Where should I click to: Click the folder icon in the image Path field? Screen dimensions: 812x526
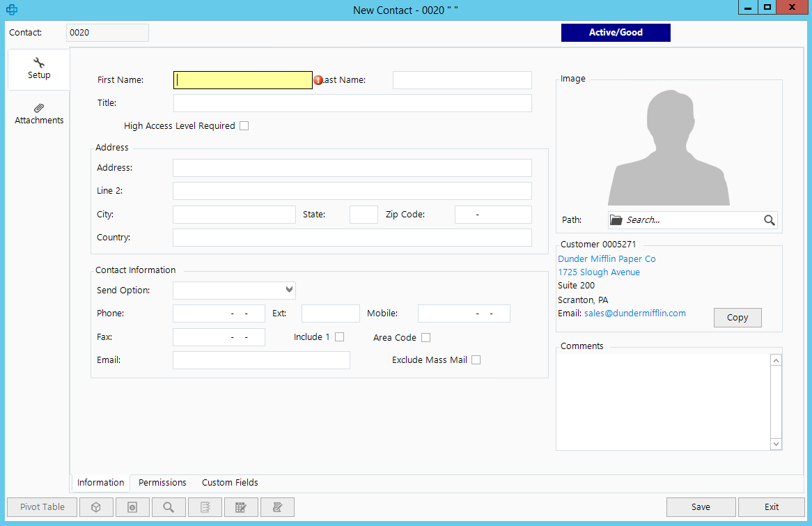pos(616,219)
